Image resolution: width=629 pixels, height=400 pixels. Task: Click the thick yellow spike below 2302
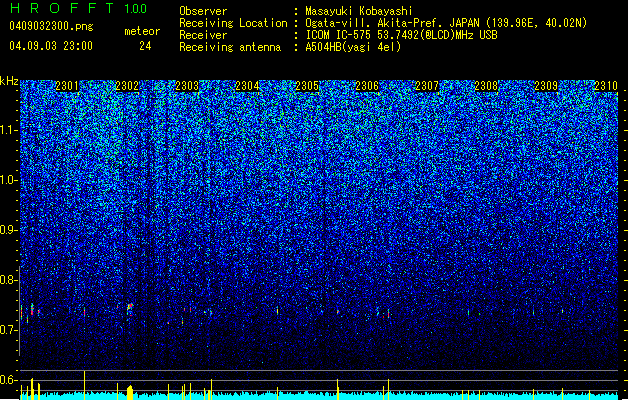[130, 393]
